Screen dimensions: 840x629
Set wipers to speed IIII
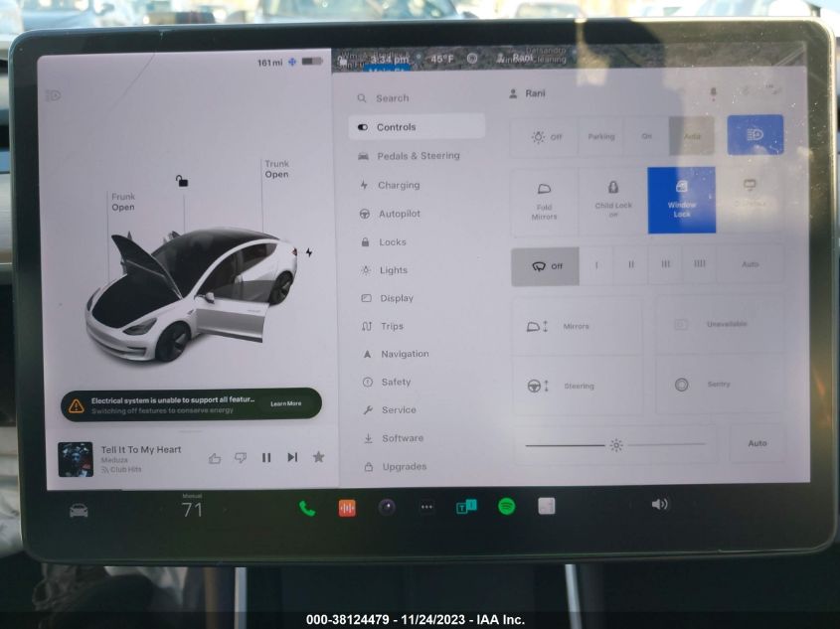coord(699,263)
